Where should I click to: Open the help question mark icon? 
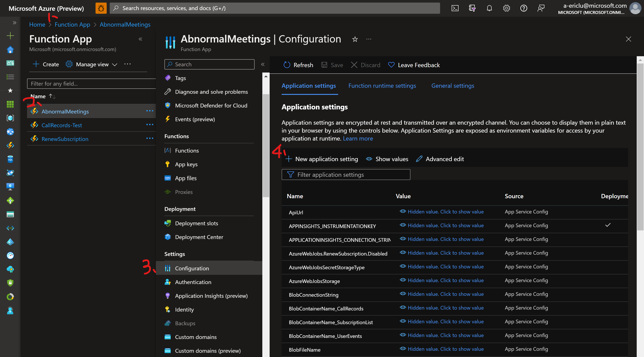pos(524,8)
